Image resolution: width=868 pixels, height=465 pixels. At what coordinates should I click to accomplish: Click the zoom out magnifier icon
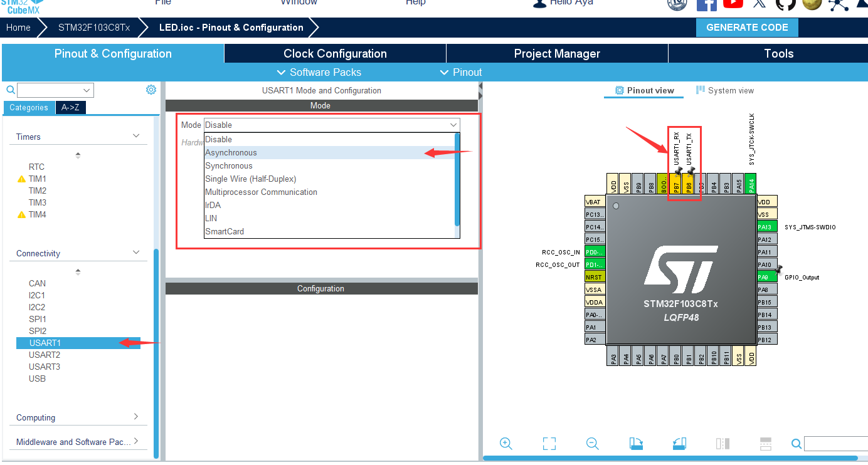pos(593,444)
